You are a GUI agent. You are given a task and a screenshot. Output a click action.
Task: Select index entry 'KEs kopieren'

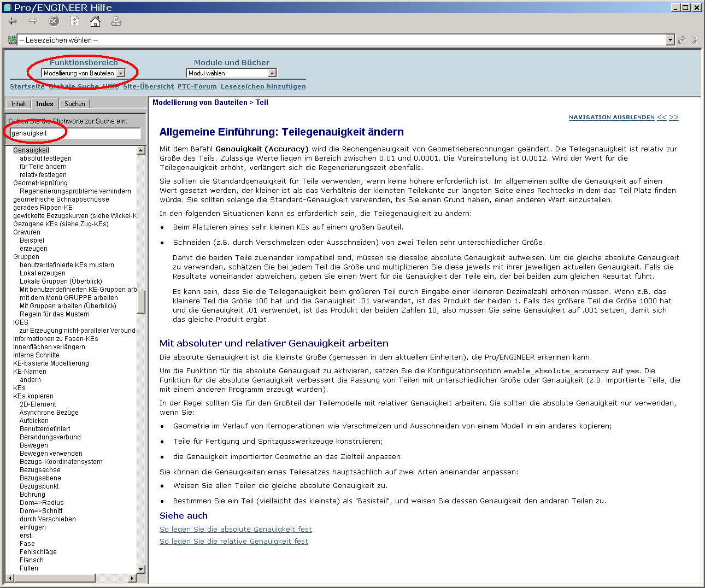pos(33,396)
